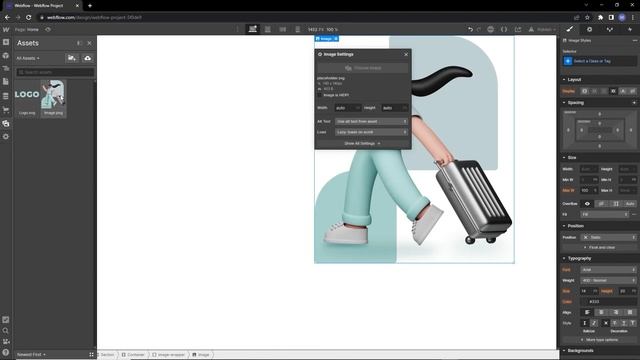Open the Position Static dropdown
Screen dimensions: 640x360
pyautogui.click(x=608, y=237)
